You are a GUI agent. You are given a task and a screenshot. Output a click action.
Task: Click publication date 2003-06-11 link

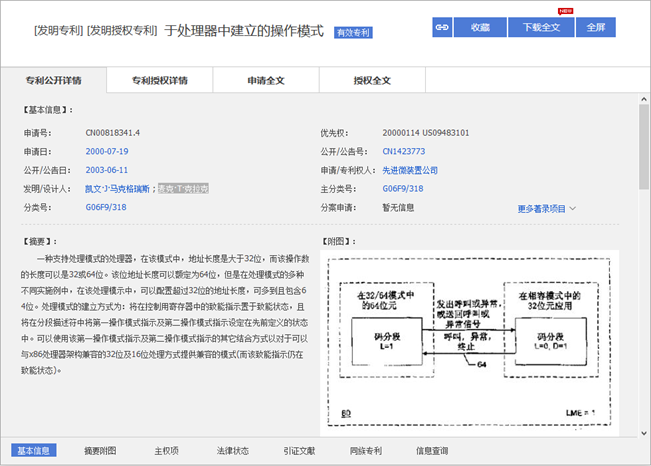coord(107,170)
